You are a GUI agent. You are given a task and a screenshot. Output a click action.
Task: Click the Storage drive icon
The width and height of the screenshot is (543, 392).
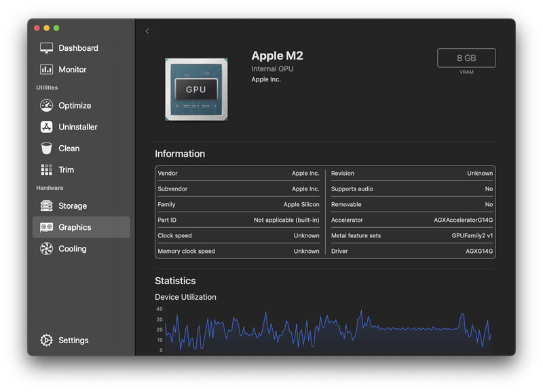click(46, 206)
